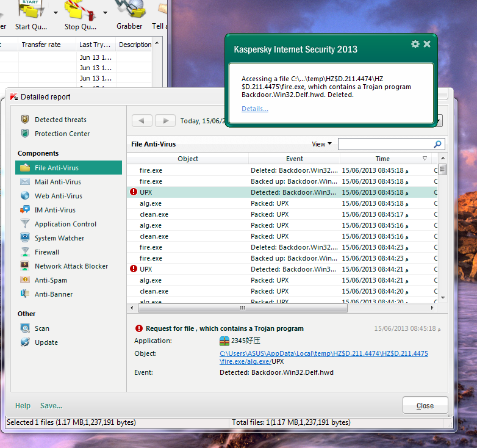Open the Scan report
477x448 pixels.
41,328
